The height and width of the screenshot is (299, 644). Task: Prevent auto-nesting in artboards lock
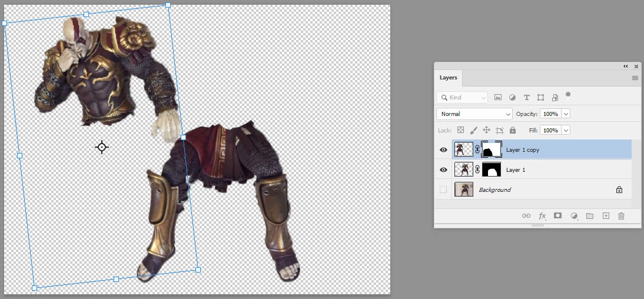(x=499, y=130)
